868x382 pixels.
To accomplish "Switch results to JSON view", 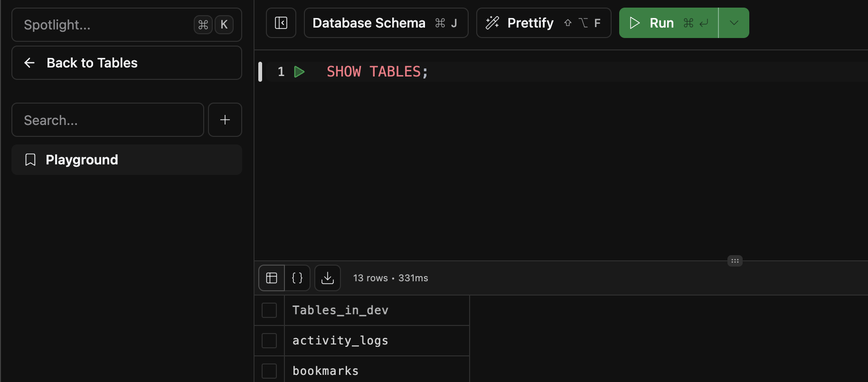I will click(297, 278).
